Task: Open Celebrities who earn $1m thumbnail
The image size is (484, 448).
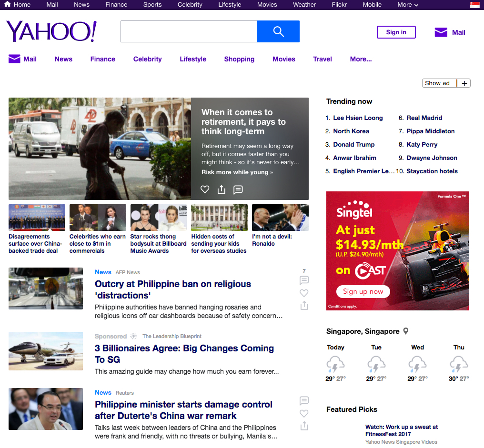Action: pyautogui.click(x=98, y=218)
